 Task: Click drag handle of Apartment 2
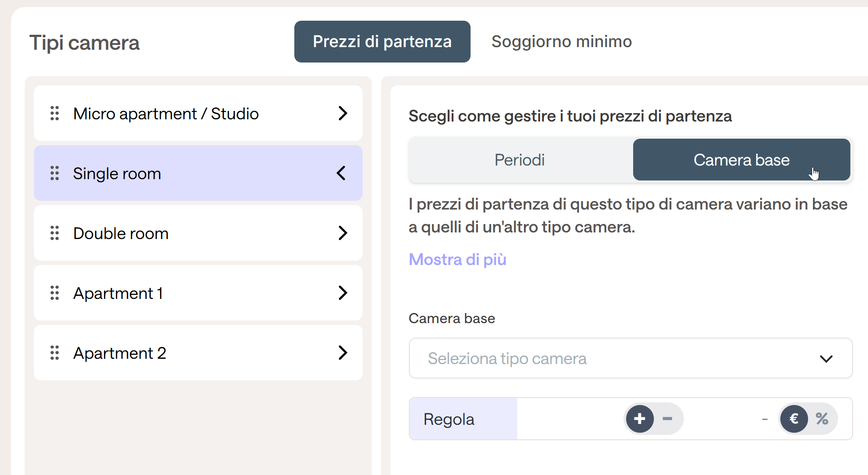click(55, 353)
